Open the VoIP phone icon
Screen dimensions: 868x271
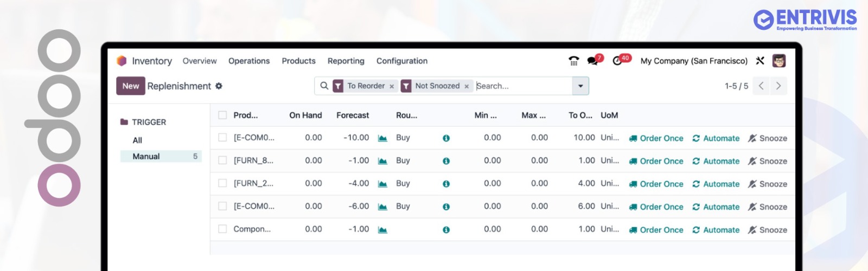pos(573,61)
